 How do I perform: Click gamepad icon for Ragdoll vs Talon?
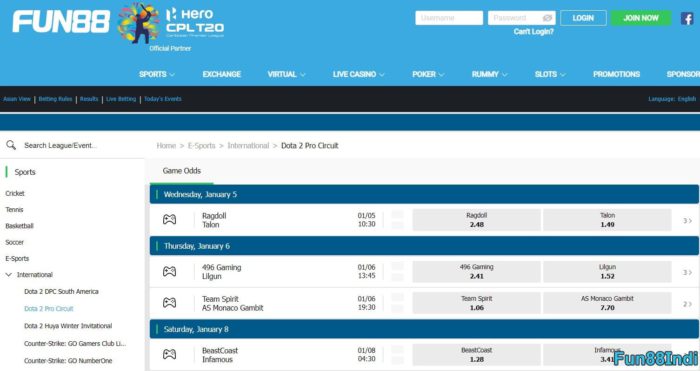[169, 219]
